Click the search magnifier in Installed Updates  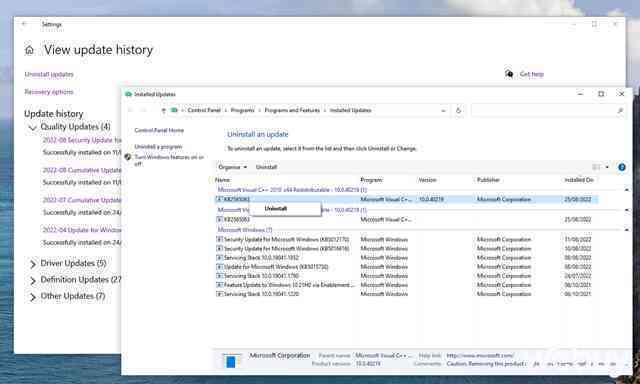620,110
